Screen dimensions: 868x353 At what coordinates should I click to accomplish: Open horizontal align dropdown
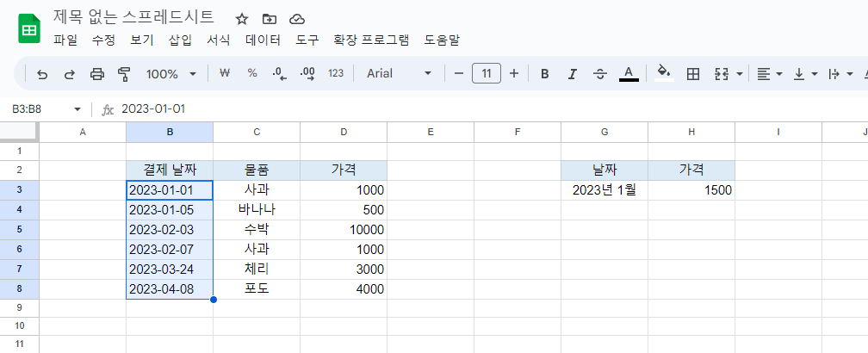770,73
